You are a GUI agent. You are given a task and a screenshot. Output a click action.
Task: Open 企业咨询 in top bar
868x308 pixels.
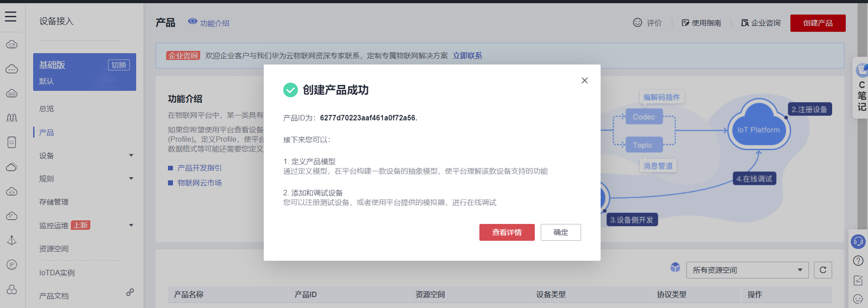[x=761, y=23]
